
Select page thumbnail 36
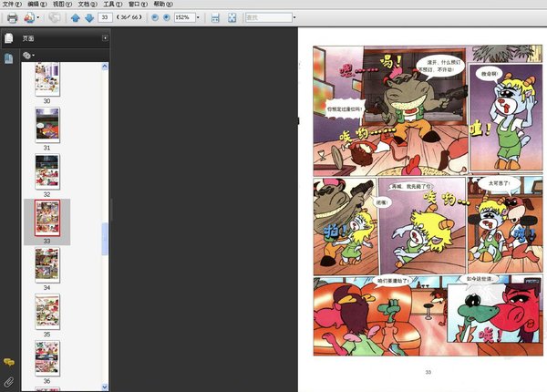click(x=47, y=358)
